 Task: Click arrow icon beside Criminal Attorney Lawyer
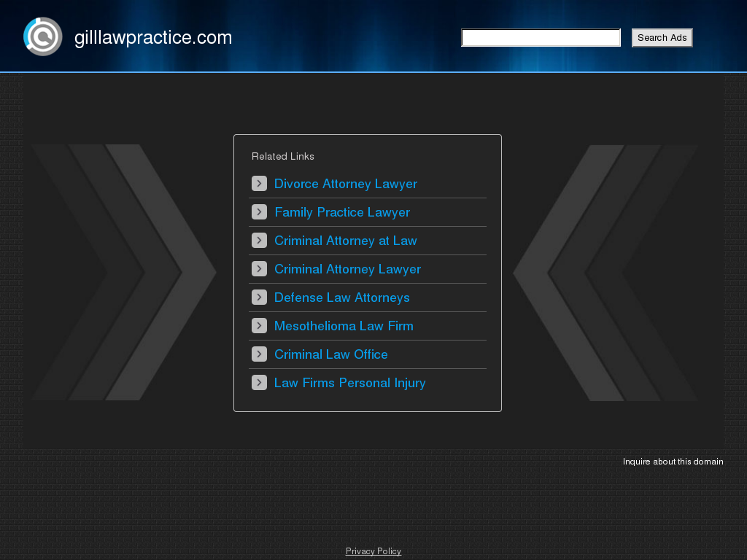(x=259, y=268)
